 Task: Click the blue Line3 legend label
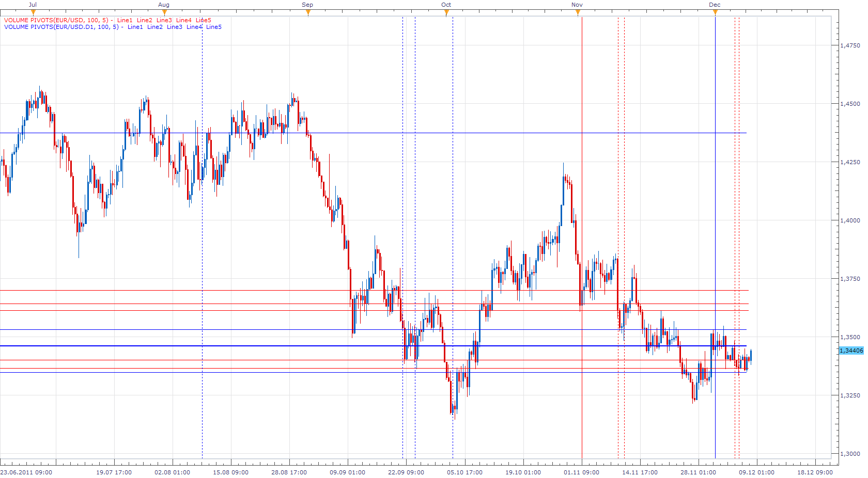[175, 27]
